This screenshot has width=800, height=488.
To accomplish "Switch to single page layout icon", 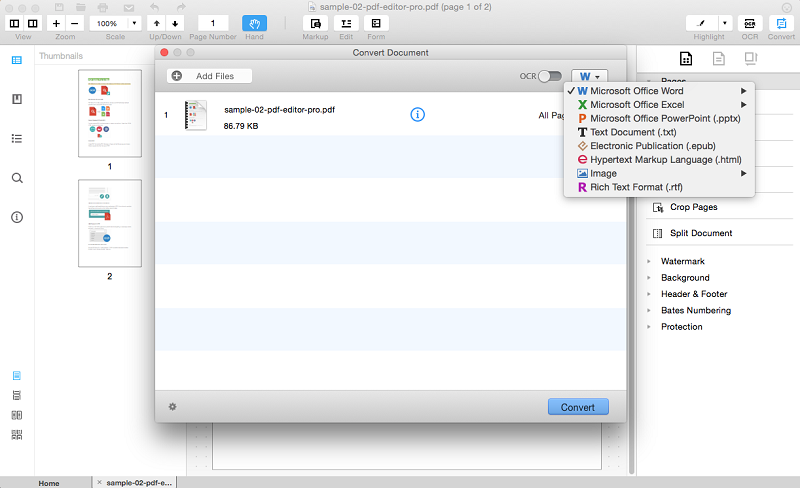I will click(17, 376).
